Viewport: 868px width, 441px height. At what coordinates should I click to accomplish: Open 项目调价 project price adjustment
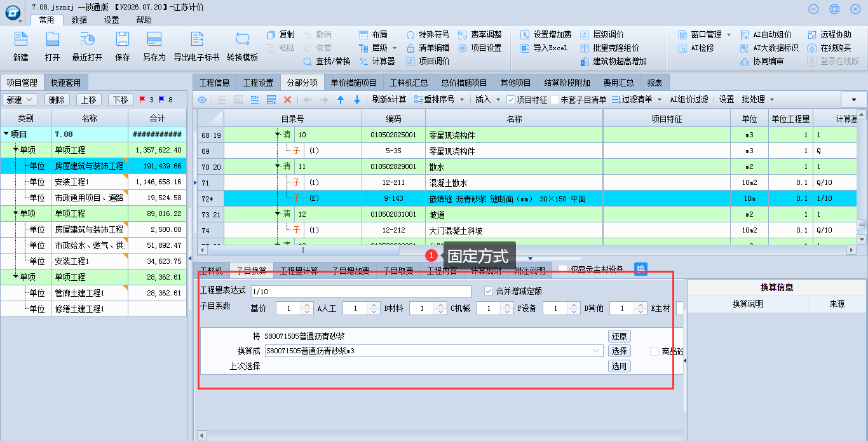click(x=428, y=62)
